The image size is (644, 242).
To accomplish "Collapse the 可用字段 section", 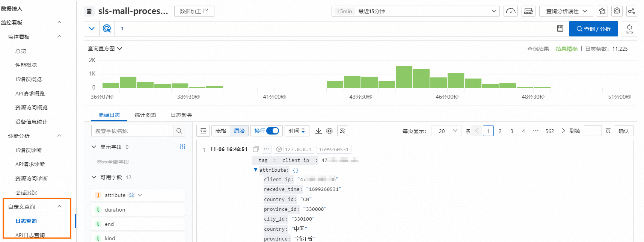I will (94, 177).
